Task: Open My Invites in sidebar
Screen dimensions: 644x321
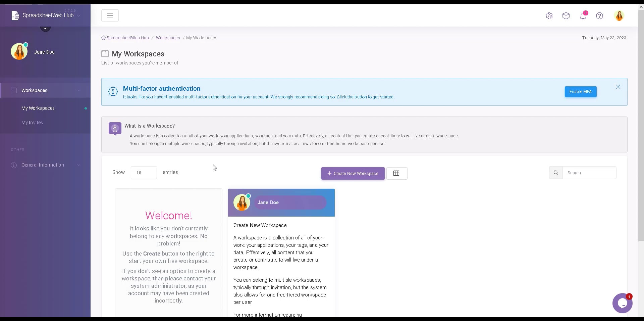Action: click(x=32, y=123)
